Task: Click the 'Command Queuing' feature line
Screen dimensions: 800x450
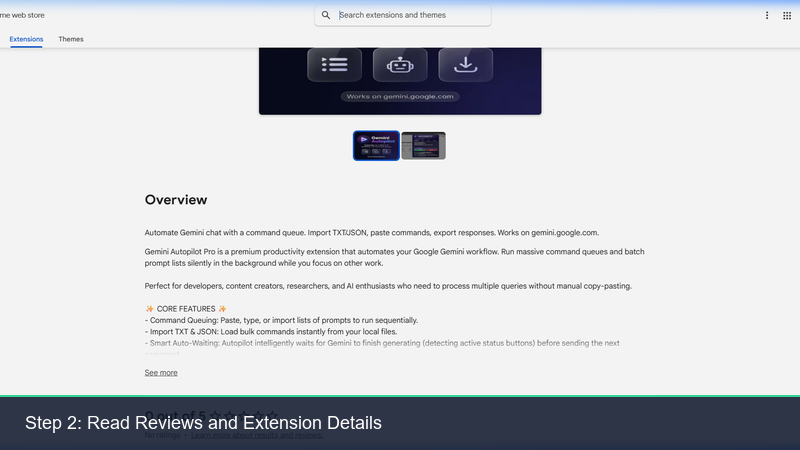Action: pos(281,320)
